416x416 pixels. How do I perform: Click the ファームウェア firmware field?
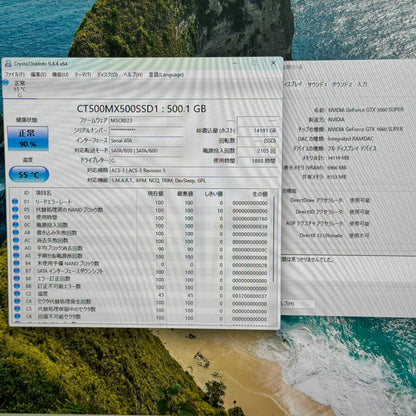tap(146, 120)
